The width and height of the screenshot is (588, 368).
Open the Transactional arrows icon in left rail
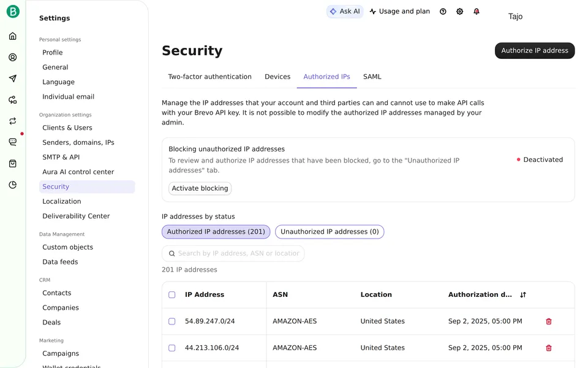(x=13, y=121)
